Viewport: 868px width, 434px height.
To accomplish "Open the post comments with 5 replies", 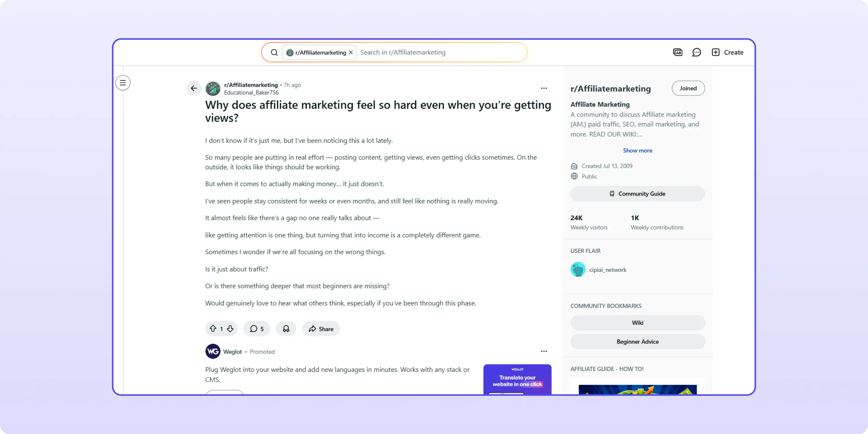I will (257, 329).
